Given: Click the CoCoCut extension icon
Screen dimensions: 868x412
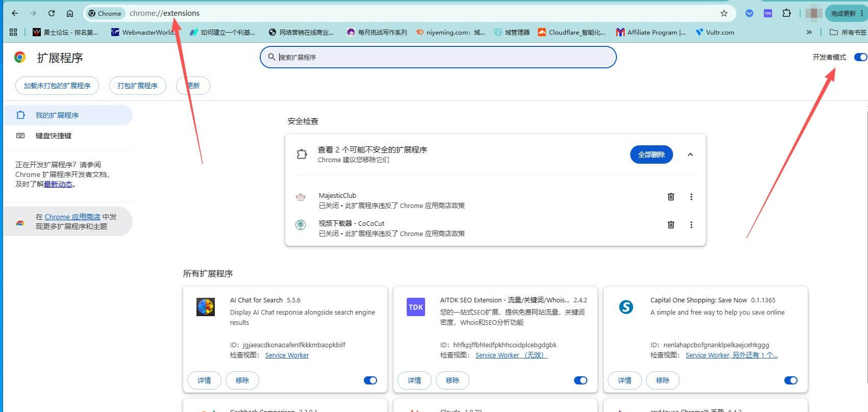Looking at the screenshot, I should (301, 225).
